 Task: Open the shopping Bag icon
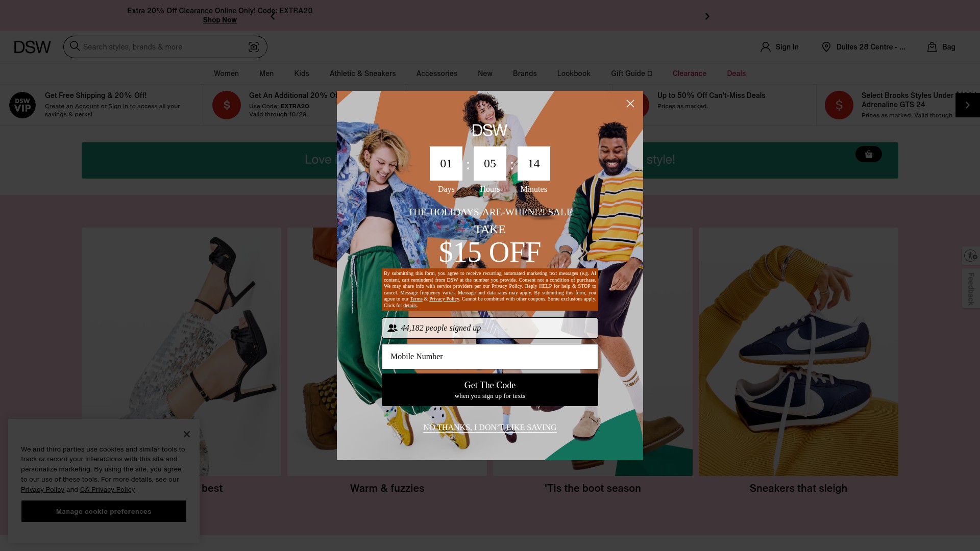pos(932,47)
